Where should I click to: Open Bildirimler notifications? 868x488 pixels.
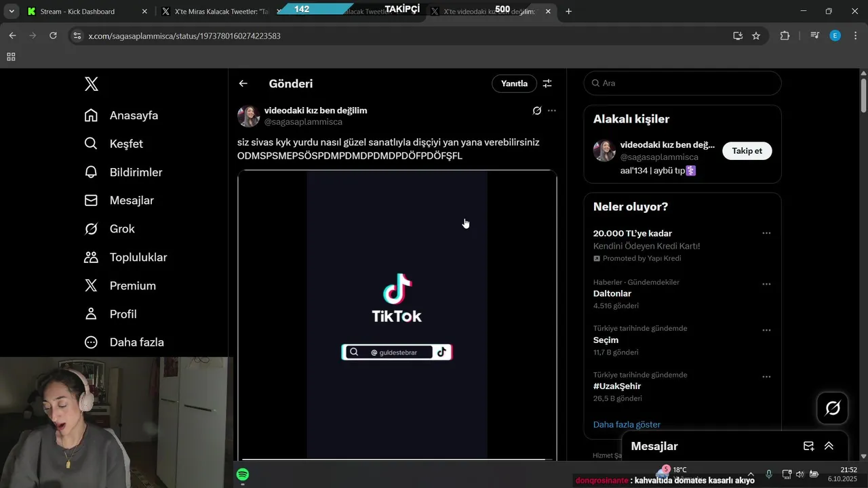123,172
